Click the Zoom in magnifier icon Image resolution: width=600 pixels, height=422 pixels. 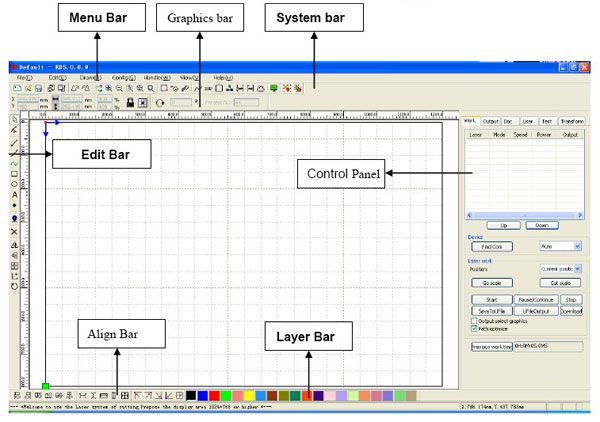tap(109, 88)
